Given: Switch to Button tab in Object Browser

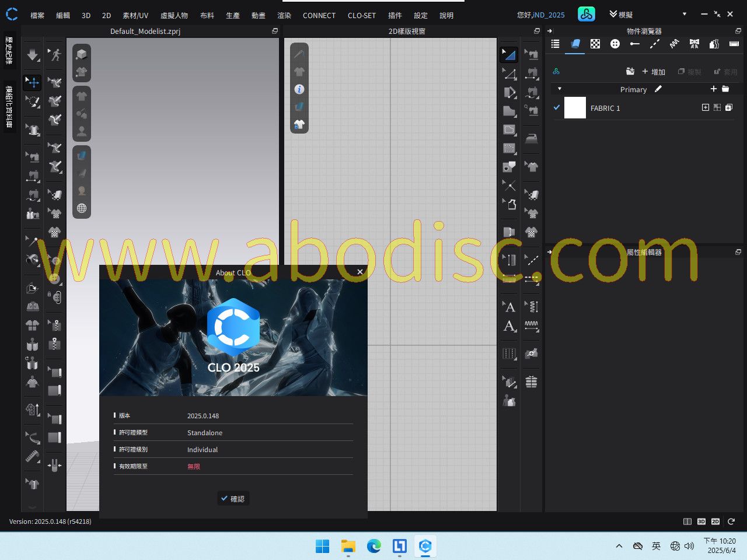Looking at the screenshot, I should click(615, 44).
